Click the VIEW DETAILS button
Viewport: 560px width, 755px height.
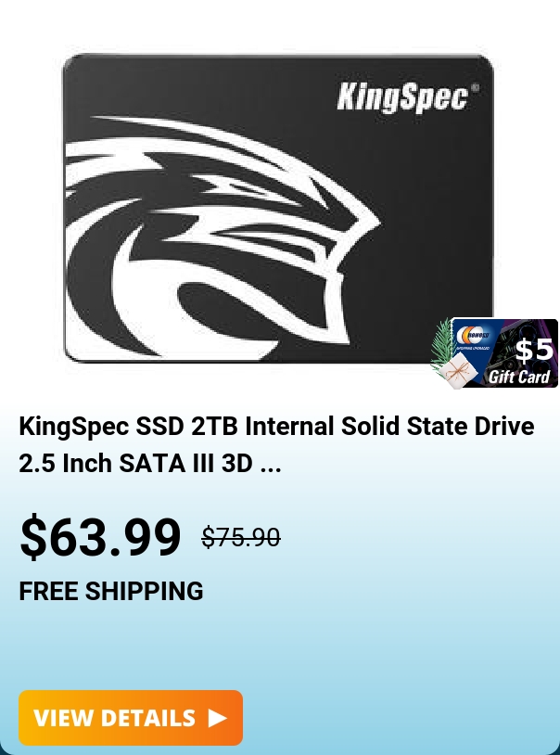(131, 718)
